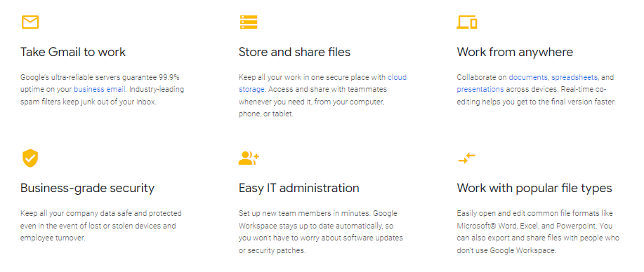Follow the 'documents' hyperlink
The height and width of the screenshot is (272, 644).
pyautogui.click(x=528, y=77)
